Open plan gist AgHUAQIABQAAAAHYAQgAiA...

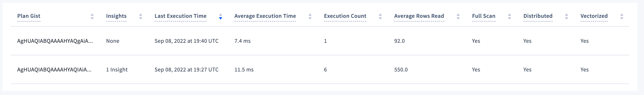55,41
